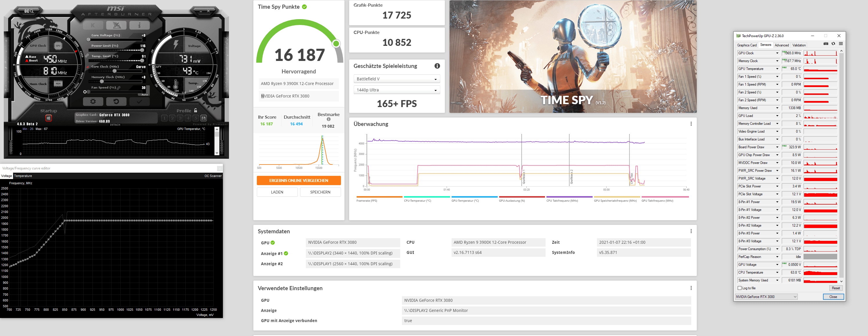The image size is (868, 336).
Task: Open the 1440p Ultra resolution dropdown
Action: point(397,90)
